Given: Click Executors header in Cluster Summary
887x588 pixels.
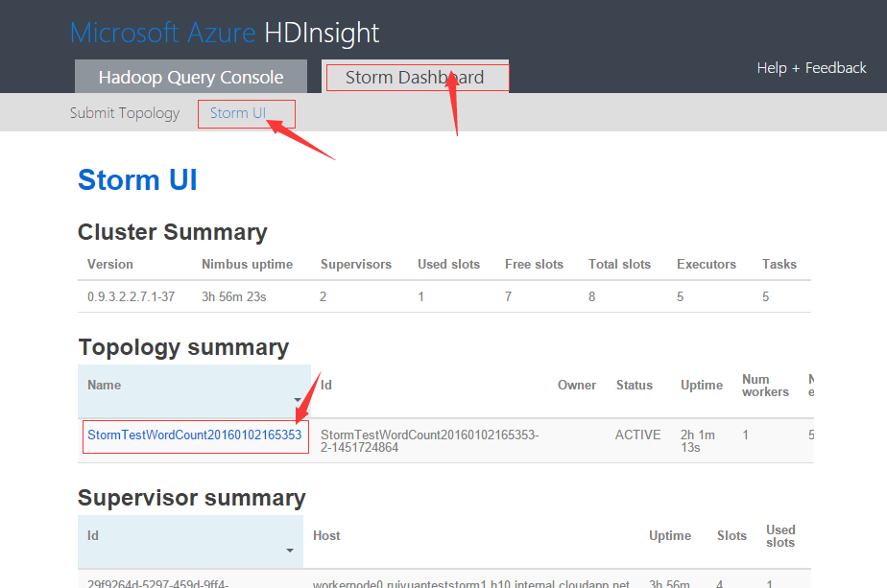Looking at the screenshot, I should [707, 265].
